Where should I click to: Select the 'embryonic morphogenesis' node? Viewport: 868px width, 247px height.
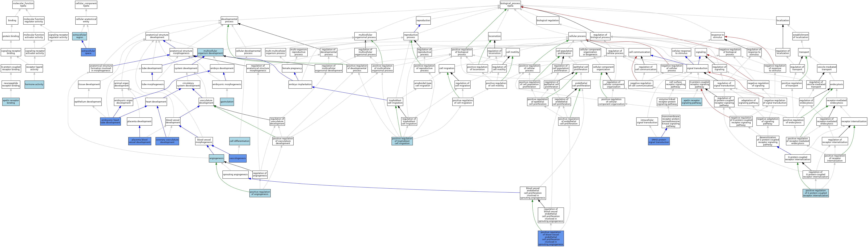(x=227, y=84)
